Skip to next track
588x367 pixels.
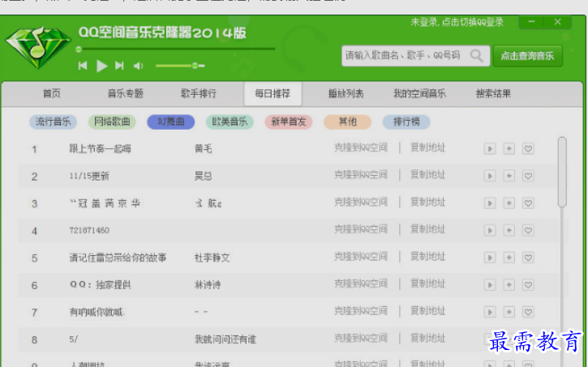point(119,66)
